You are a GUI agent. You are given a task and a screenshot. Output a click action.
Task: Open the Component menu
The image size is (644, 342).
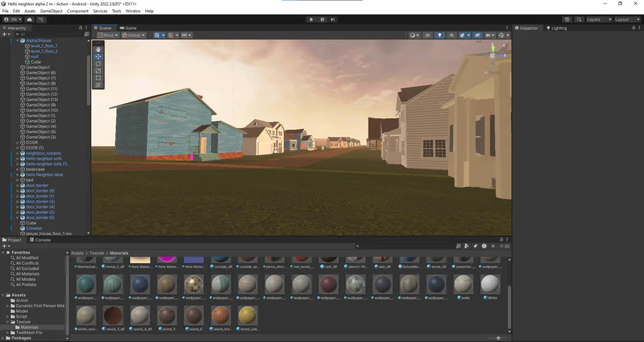click(77, 11)
